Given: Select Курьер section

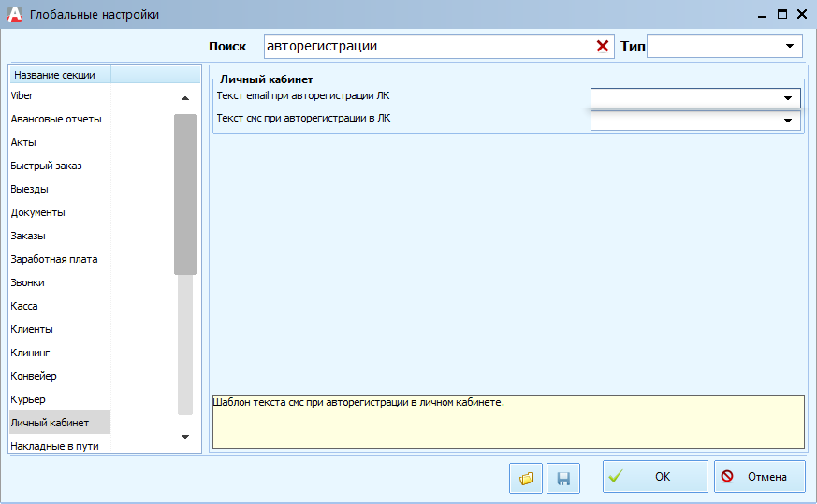Looking at the screenshot, I should pyautogui.click(x=60, y=399).
